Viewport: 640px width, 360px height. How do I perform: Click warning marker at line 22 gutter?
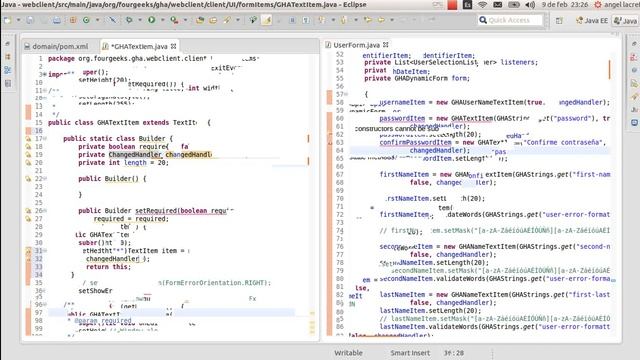coord(28,178)
